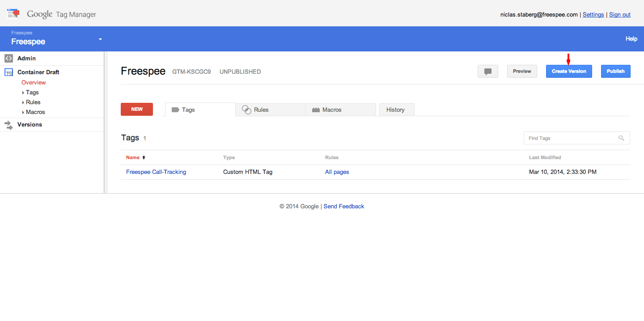
Task: Click the Type column header
Action: 229,157
